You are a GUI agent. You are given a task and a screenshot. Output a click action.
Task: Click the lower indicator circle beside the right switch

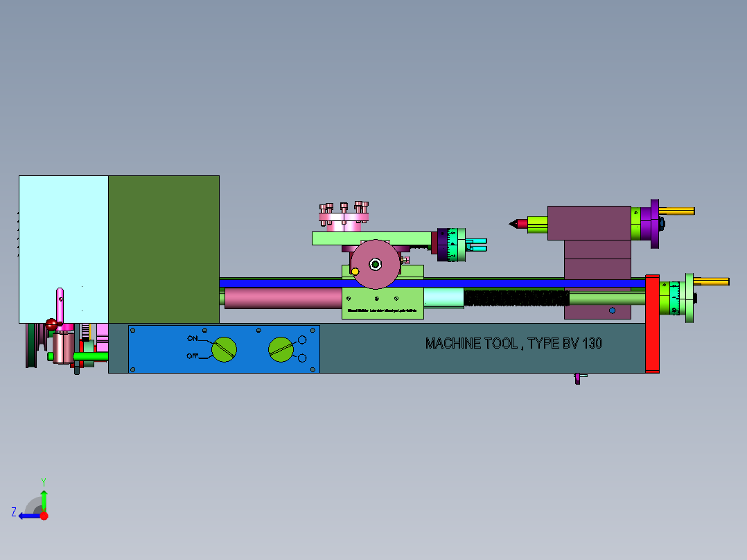302,358
